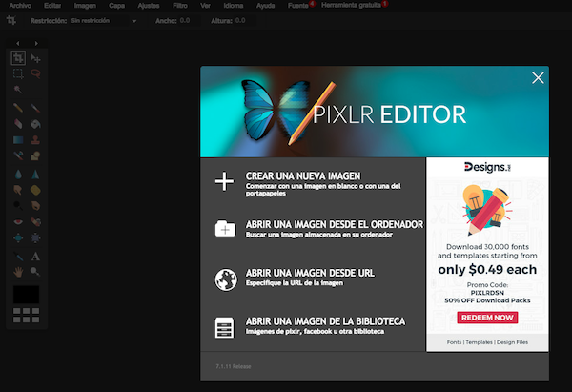Select the Drawing shapes tool

35,155
